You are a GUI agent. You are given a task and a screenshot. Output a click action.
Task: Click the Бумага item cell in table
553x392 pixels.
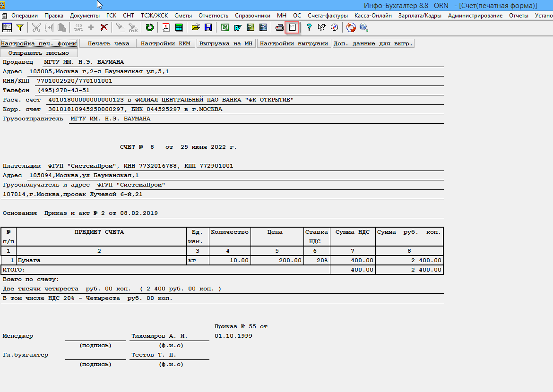click(101, 261)
